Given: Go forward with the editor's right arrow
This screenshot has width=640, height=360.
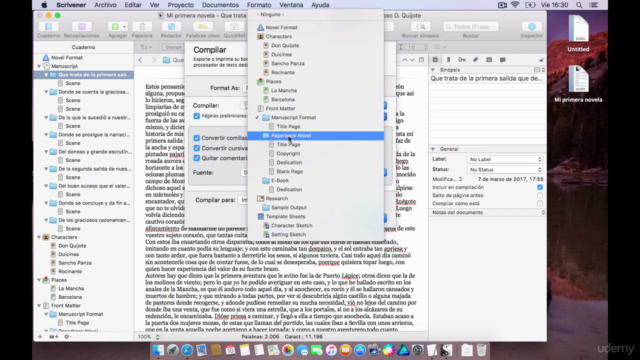Looking at the screenshot, I should (153, 60).
